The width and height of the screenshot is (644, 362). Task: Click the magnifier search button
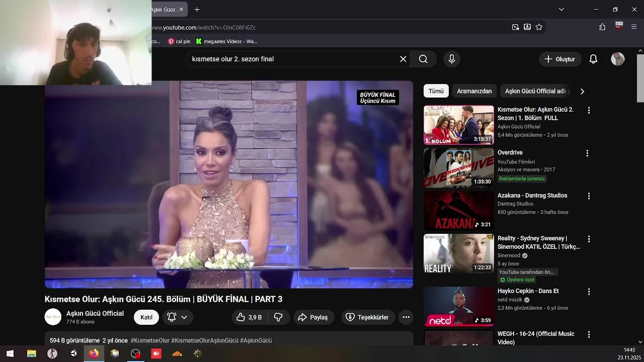[423, 59]
